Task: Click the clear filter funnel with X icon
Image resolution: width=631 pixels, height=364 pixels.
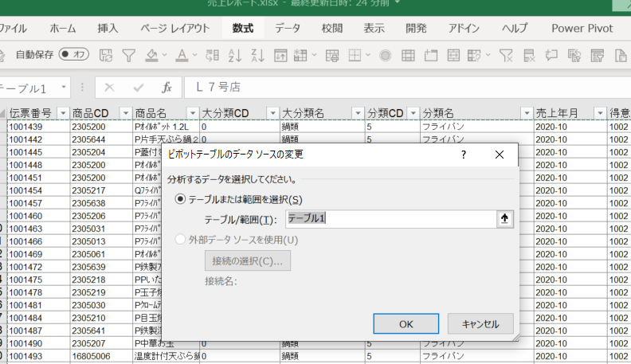Action: 506,55
